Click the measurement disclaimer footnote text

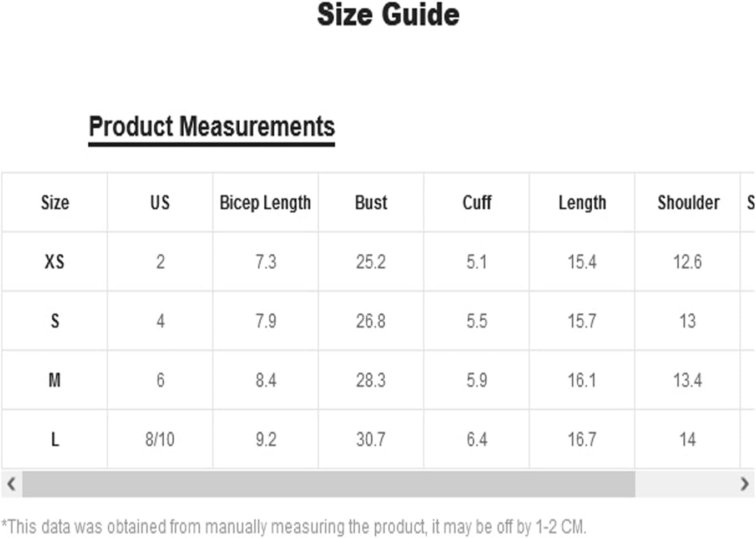click(294, 526)
